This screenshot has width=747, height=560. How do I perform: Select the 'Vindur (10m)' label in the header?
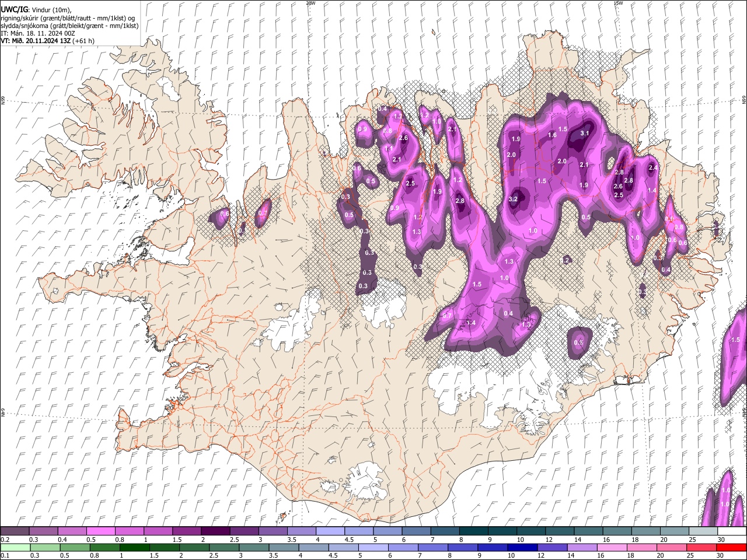pos(51,10)
